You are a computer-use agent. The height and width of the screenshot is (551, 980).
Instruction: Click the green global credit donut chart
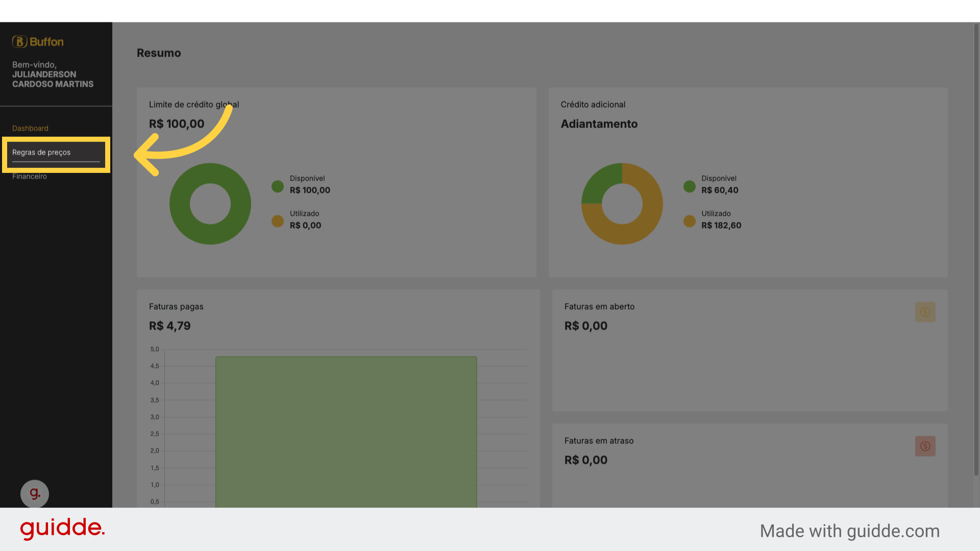point(210,204)
